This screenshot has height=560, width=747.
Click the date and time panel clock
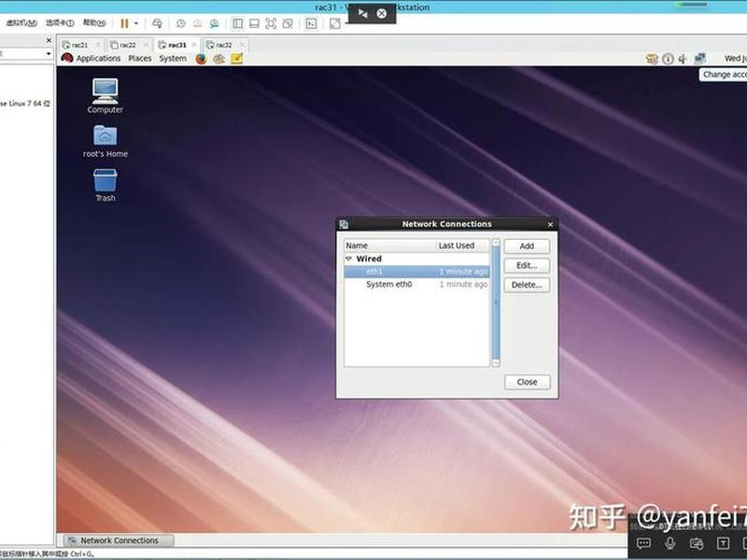click(735, 59)
